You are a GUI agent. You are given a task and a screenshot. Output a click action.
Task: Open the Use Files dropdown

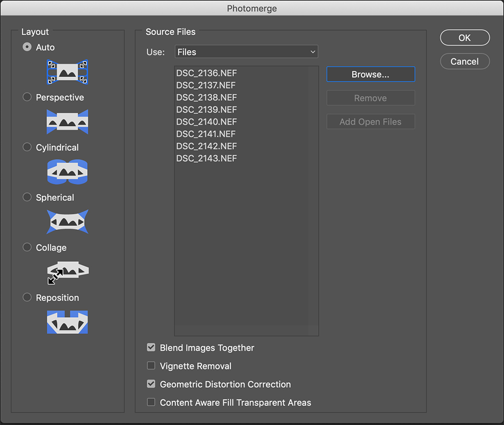pyautogui.click(x=246, y=52)
